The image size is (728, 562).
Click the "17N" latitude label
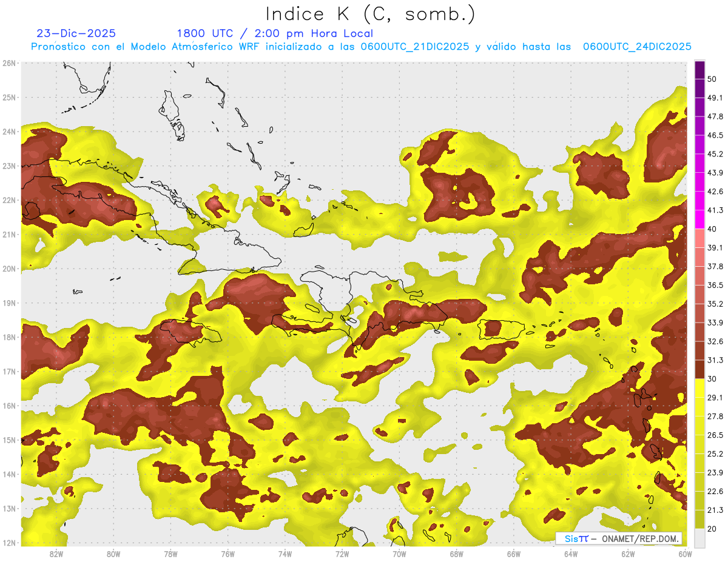9,371
